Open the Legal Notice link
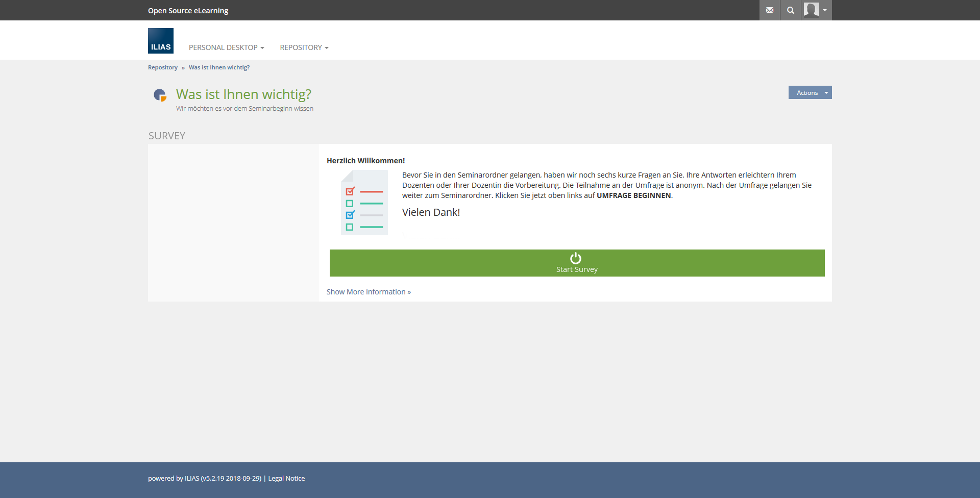The image size is (980, 498). pos(286,479)
